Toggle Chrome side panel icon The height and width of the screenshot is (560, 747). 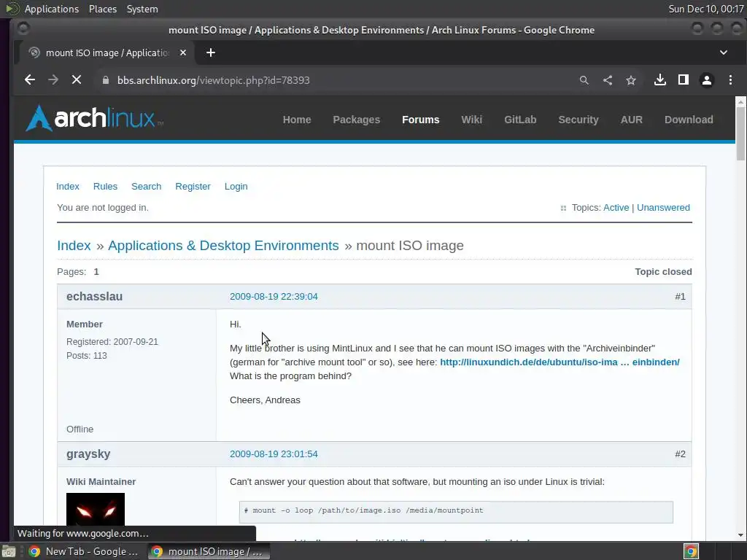click(683, 80)
